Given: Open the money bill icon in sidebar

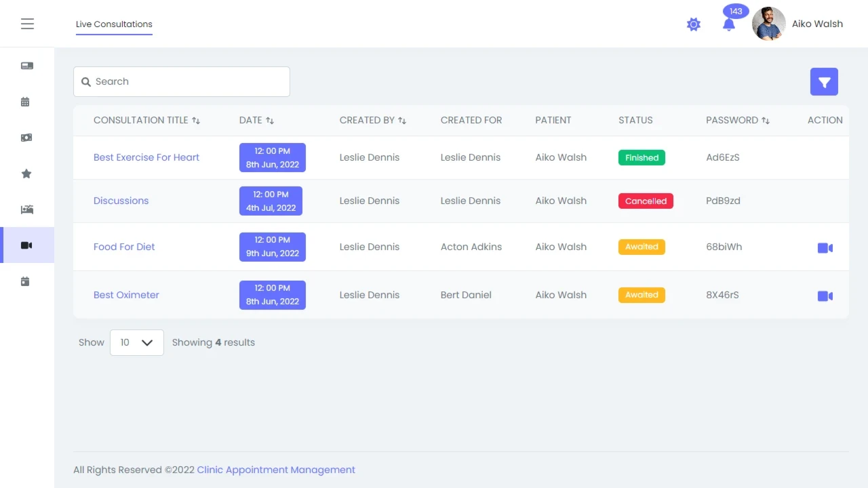Looking at the screenshot, I should tap(26, 138).
